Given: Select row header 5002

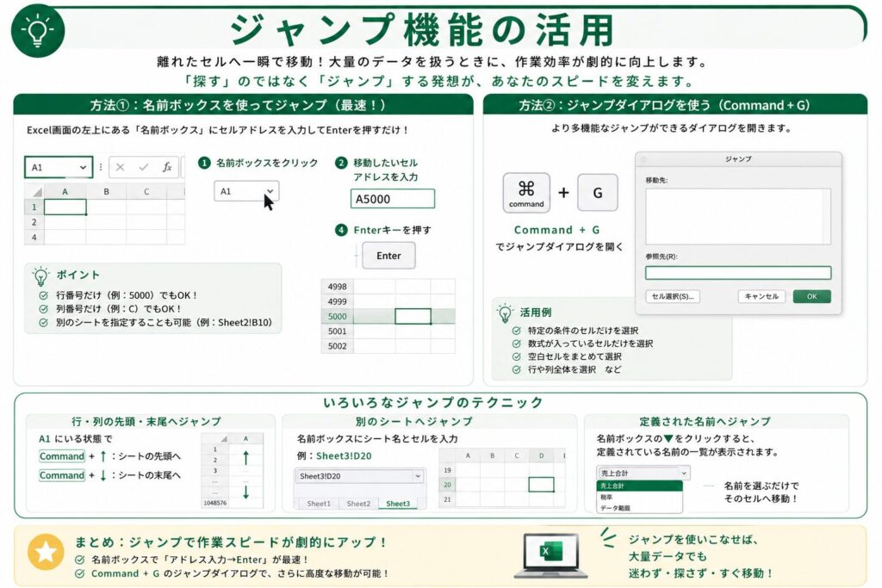Looking at the screenshot, I should tap(337, 346).
